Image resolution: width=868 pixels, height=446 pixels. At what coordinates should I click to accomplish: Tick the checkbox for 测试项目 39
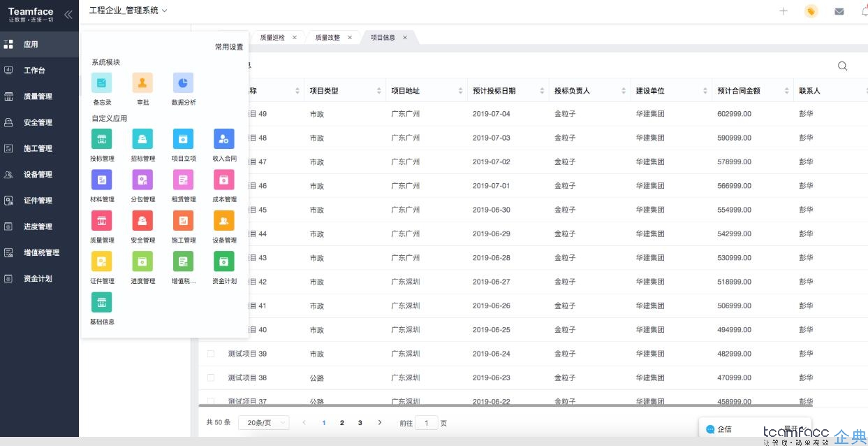tap(211, 354)
